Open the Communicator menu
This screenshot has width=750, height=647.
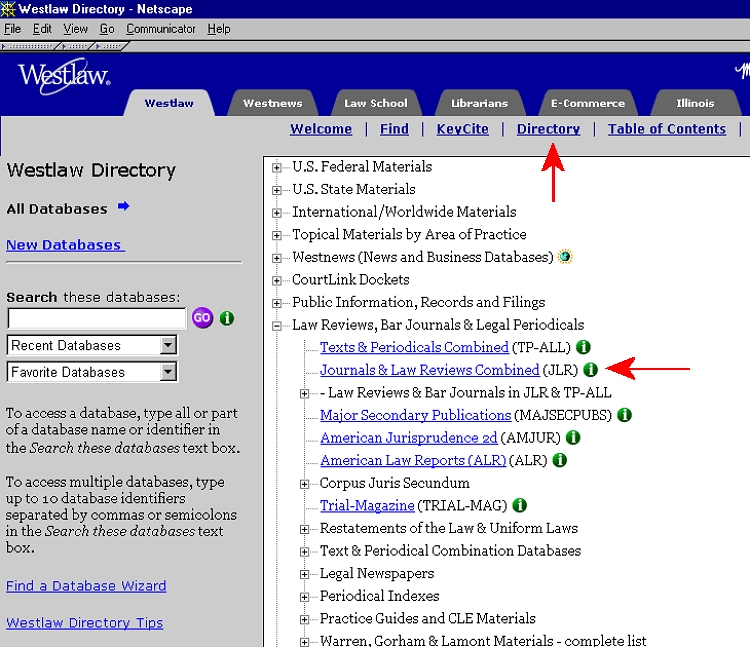point(161,29)
